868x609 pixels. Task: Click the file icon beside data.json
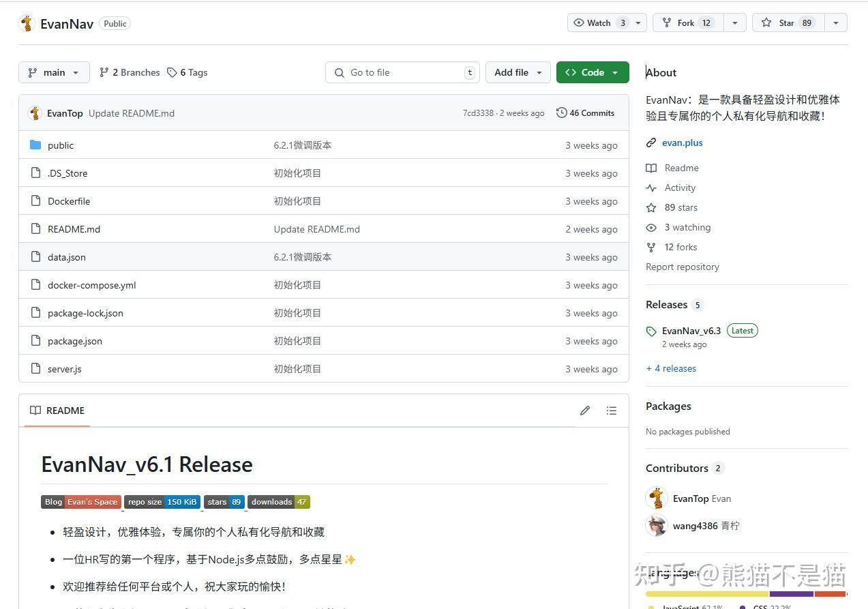coord(35,256)
